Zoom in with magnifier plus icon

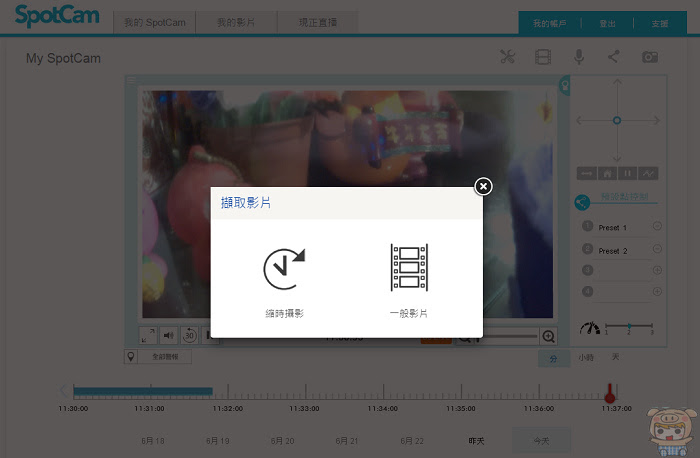click(549, 336)
